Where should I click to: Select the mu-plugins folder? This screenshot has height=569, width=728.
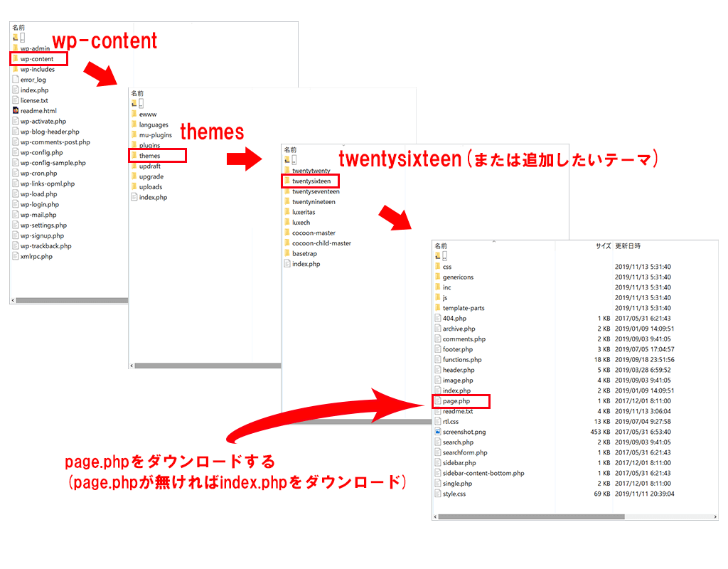(155, 135)
